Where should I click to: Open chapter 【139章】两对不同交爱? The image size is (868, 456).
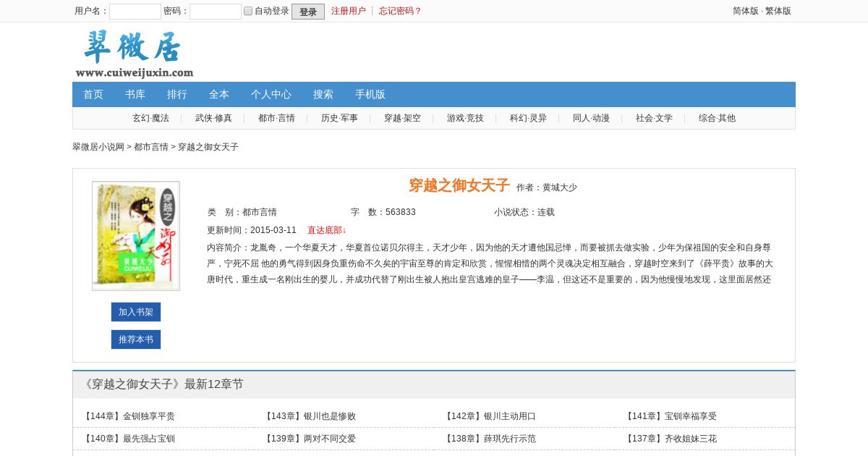pyautogui.click(x=309, y=439)
